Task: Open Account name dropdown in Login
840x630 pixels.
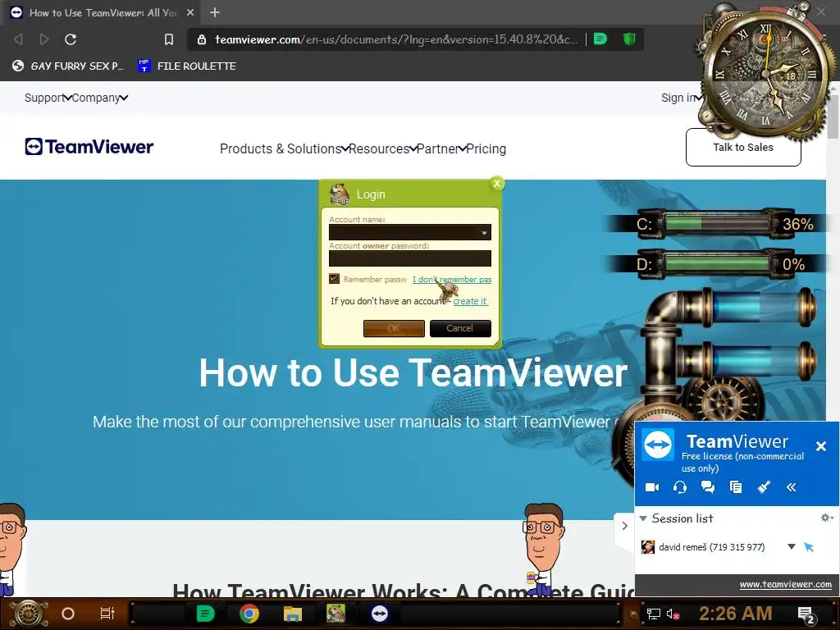Action: point(484,232)
